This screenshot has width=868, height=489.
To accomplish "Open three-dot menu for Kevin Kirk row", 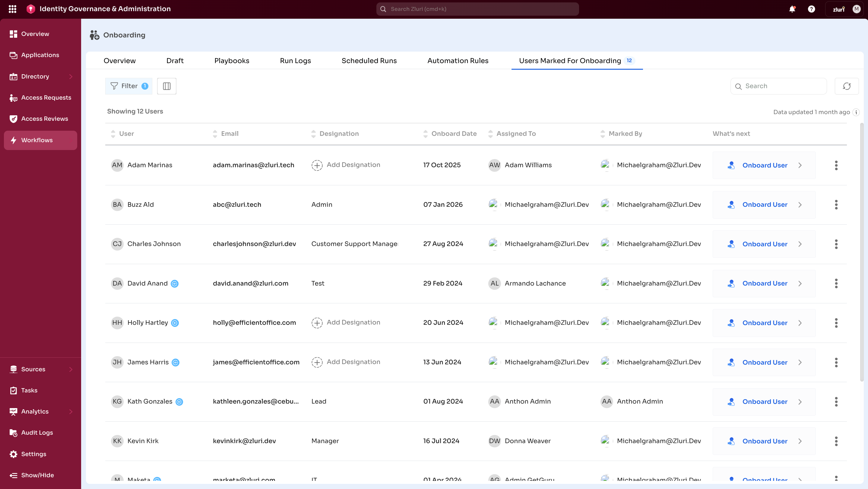I will point(836,441).
